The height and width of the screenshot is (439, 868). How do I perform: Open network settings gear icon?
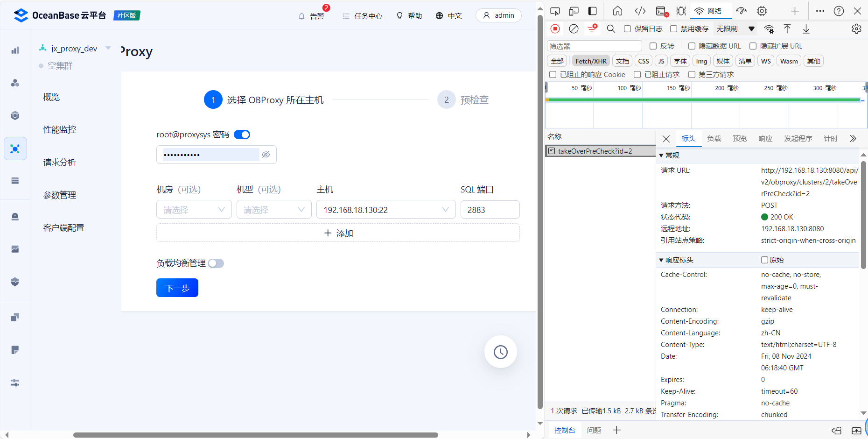pos(856,29)
